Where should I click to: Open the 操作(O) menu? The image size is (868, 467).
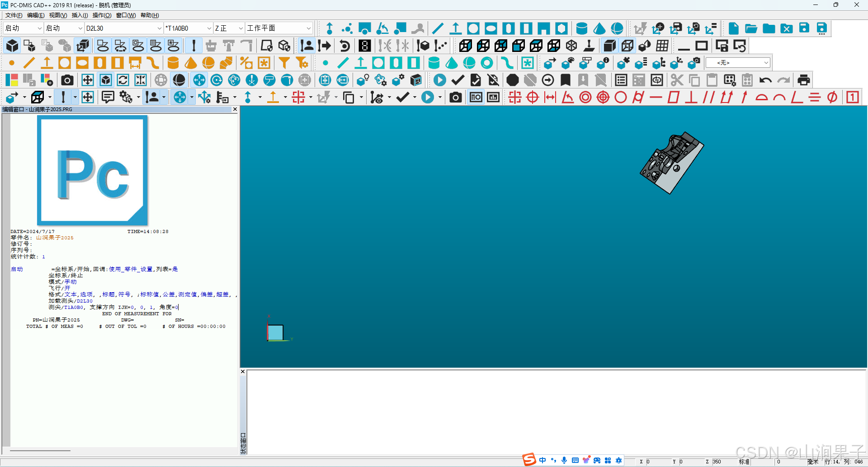coord(102,15)
